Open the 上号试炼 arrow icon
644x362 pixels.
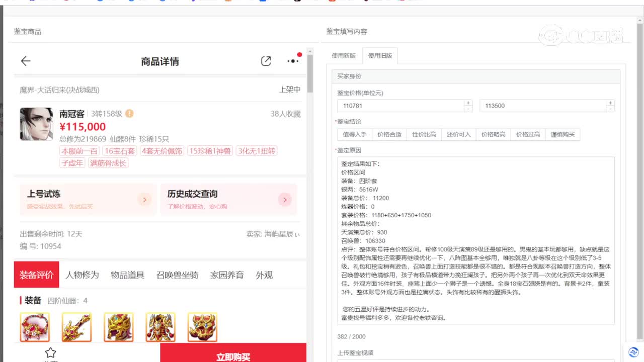144,200
